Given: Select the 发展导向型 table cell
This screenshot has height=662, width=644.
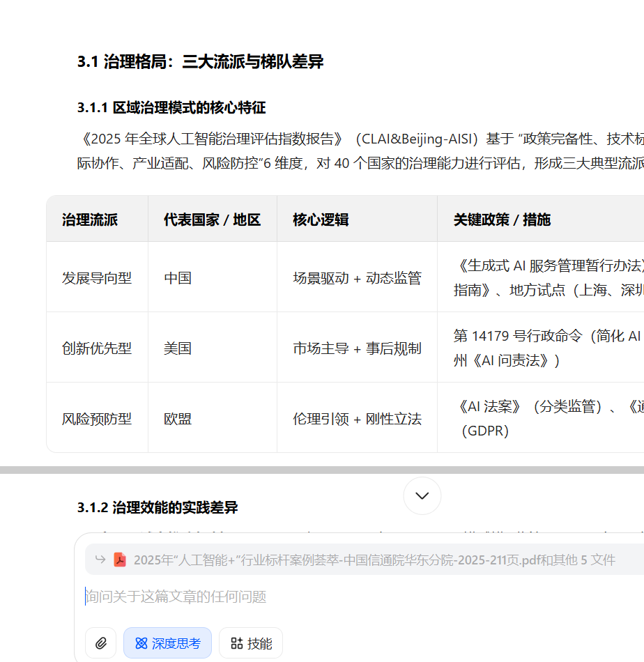Looking at the screenshot, I should point(97,278).
